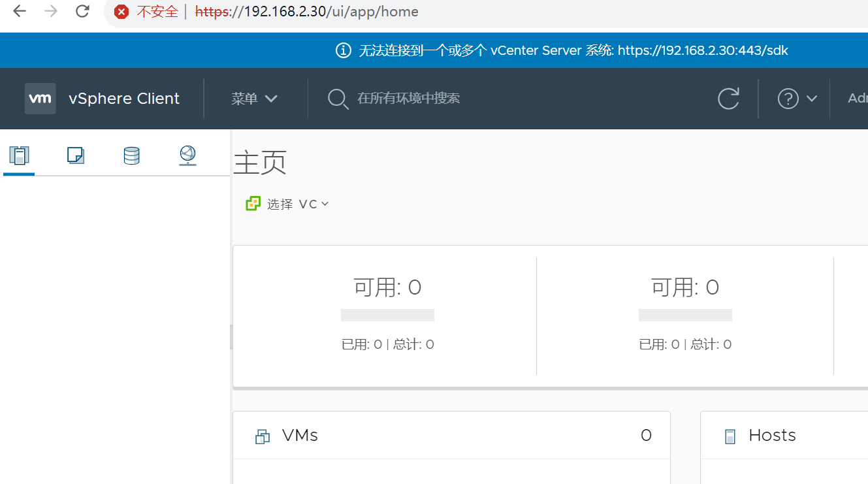Select the VMs and Templates tab icon
Image resolution: width=868 pixels, height=484 pixels.
pos(76,155)
